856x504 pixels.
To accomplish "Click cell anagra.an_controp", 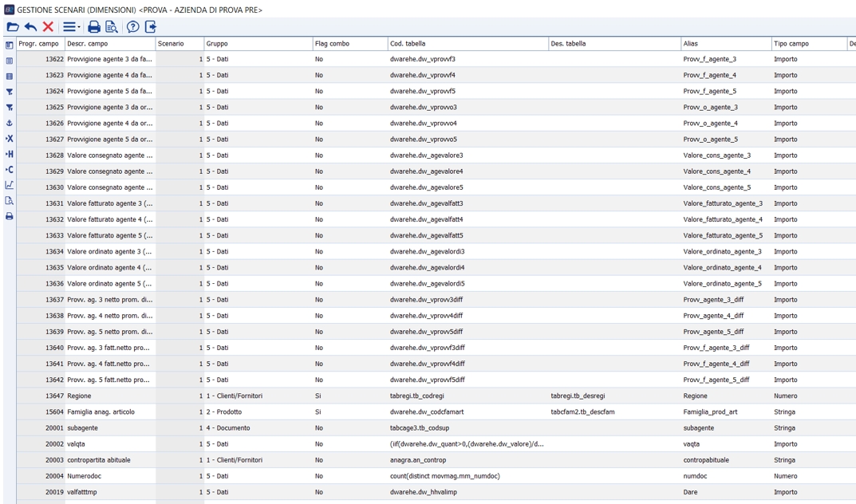I will click(x=467, y=460).
